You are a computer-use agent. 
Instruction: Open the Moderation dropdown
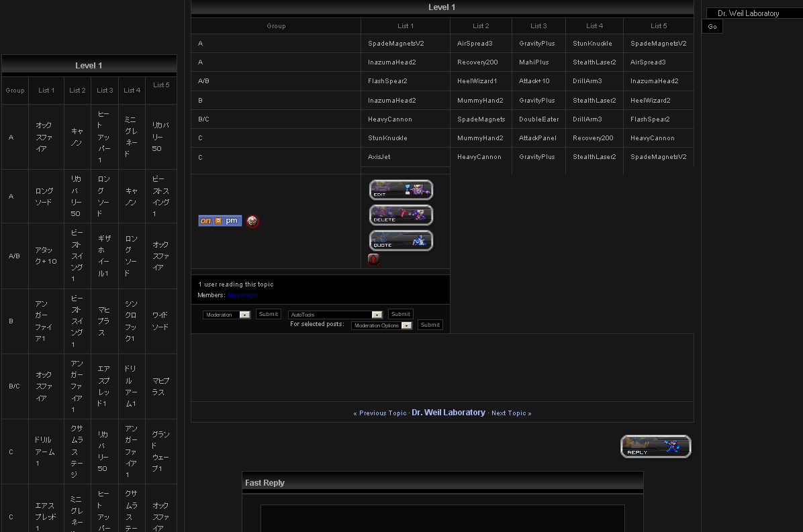pyautogui.click(x=227, y=315)
